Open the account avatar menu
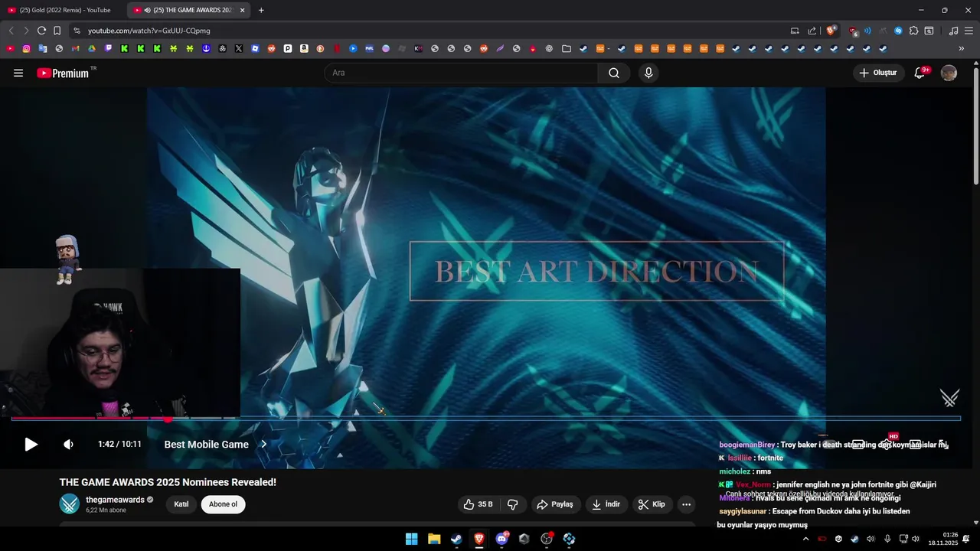 click(949, 73)
